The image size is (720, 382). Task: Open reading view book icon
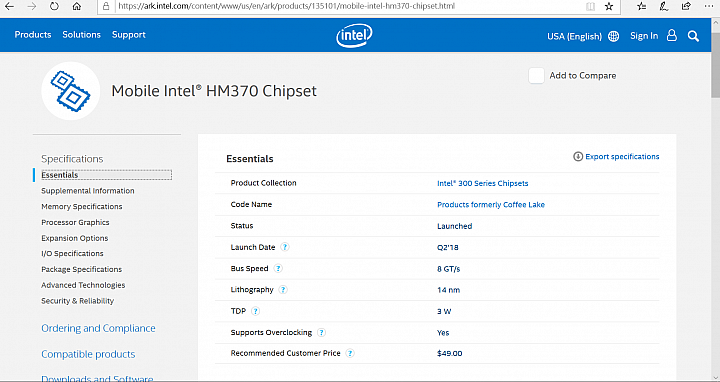pos(590,6)
